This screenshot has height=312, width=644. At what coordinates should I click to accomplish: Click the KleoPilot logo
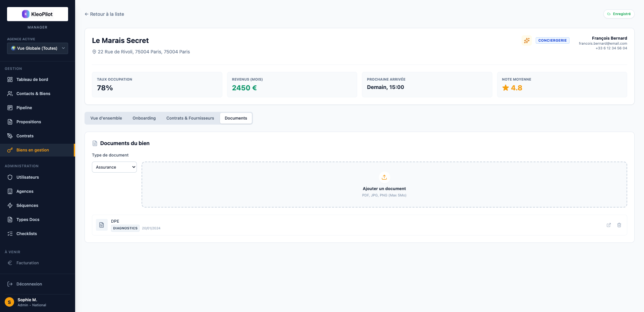click(38, 14)
